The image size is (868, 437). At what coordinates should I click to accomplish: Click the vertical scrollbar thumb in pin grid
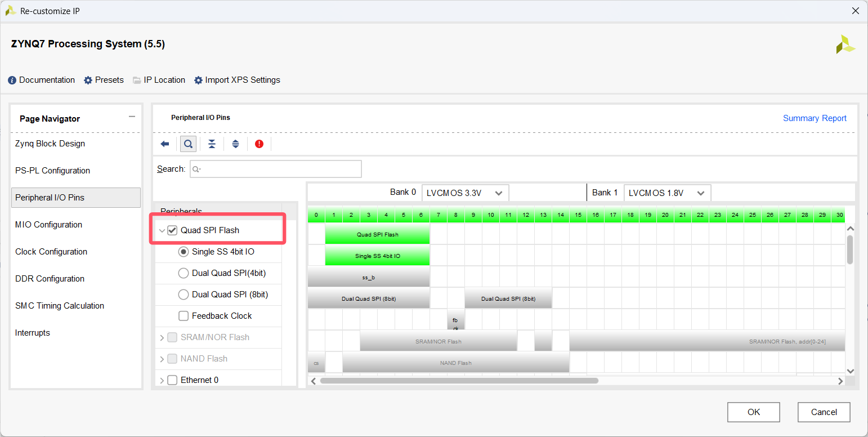click(x=850, y=249)
